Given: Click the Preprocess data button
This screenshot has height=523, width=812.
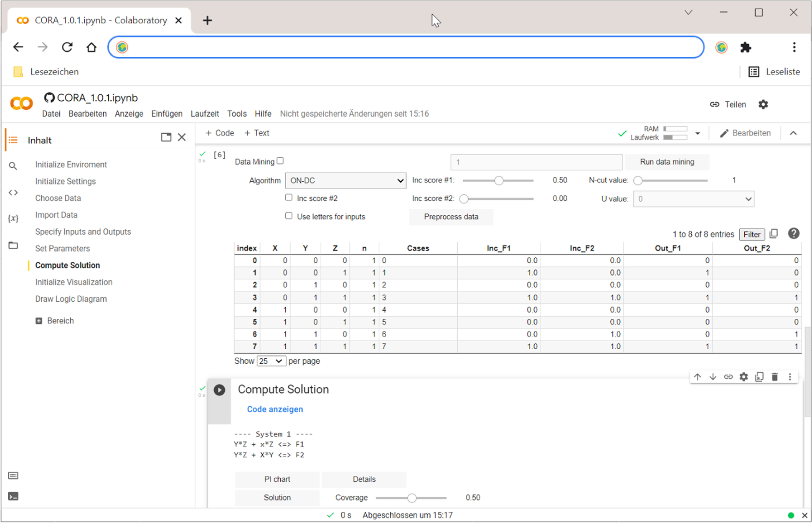Looking at the screenshot, I should point(451,217).
